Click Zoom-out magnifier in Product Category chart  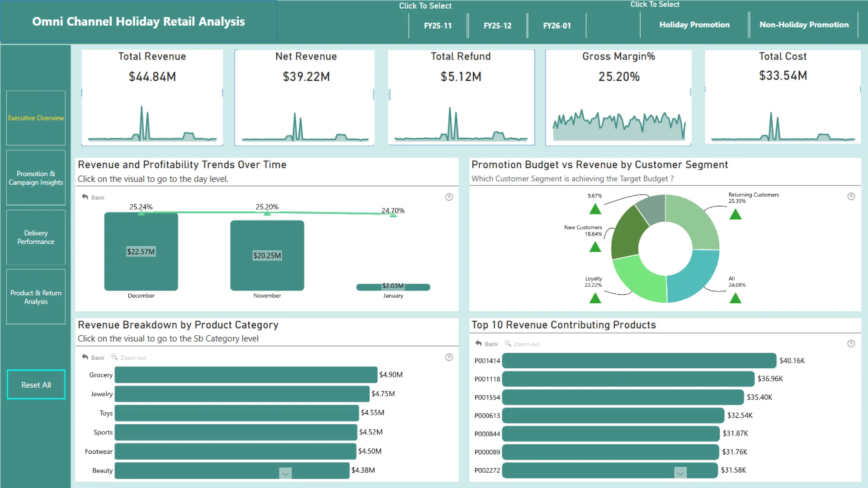point(114,357)
